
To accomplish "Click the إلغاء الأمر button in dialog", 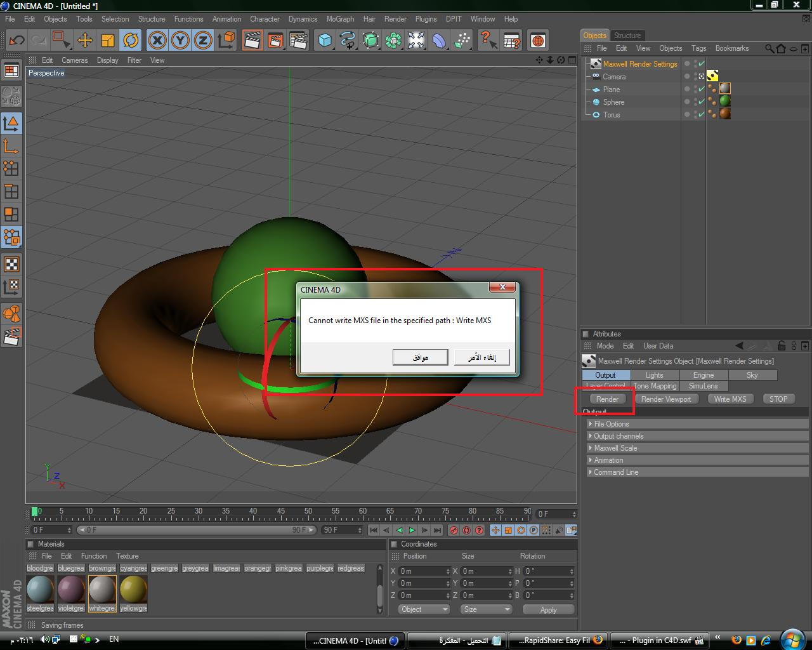I will (482, 358).
